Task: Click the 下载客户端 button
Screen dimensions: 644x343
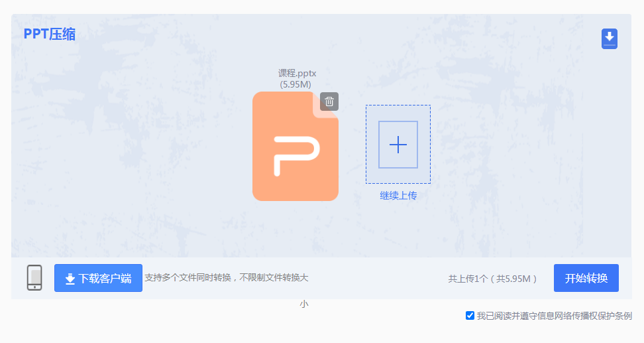Action: 98,278
